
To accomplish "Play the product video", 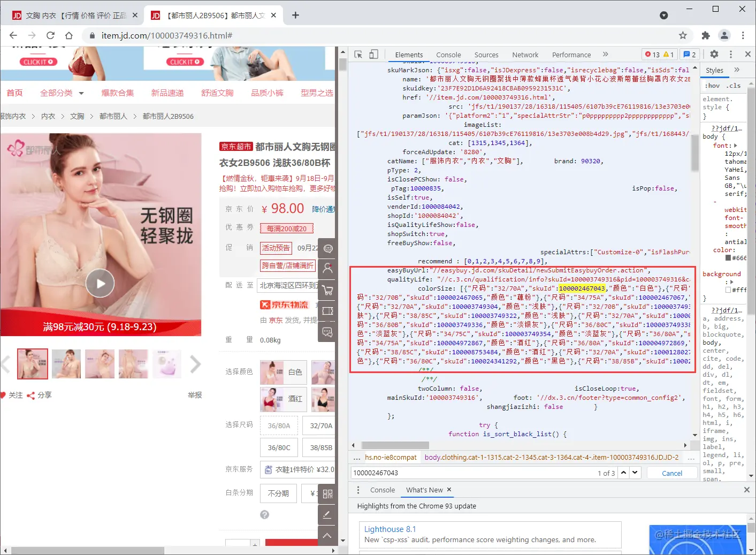I will 101,284.
